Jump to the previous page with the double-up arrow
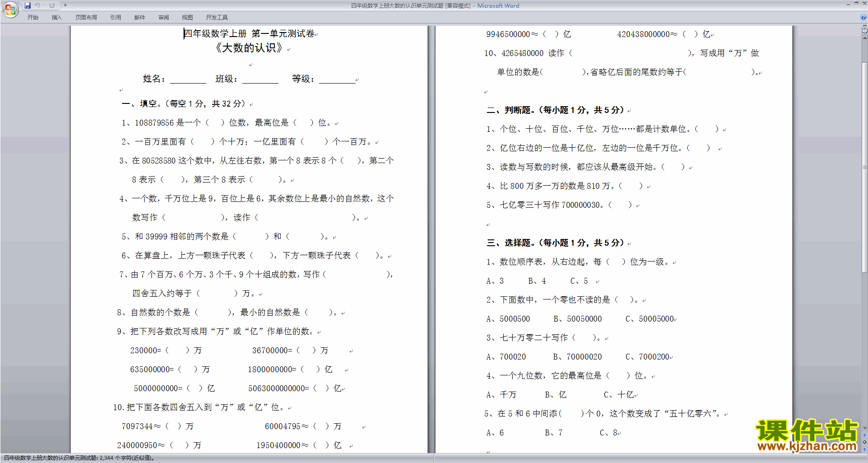Viewport: 868px width, 463px height. click(x=864, y=435)
